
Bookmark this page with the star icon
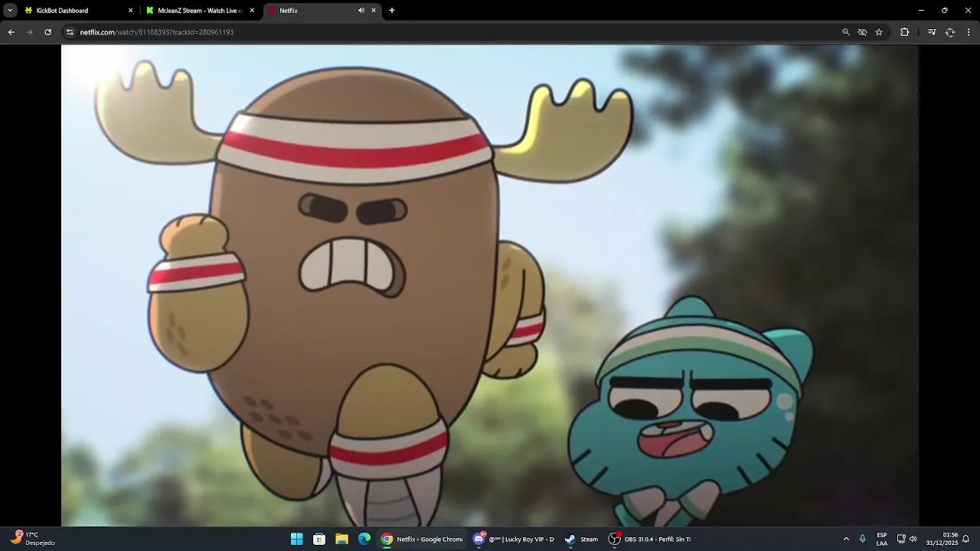(879, 32)
